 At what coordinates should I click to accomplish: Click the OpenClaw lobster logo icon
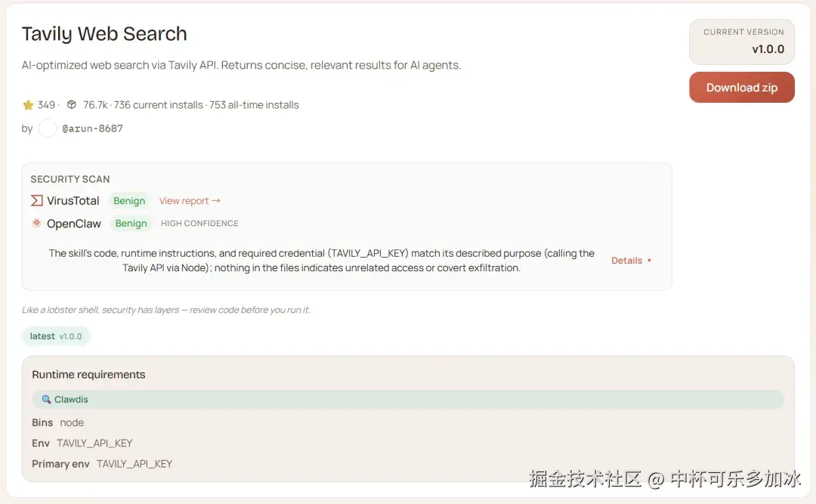[36, 223]
